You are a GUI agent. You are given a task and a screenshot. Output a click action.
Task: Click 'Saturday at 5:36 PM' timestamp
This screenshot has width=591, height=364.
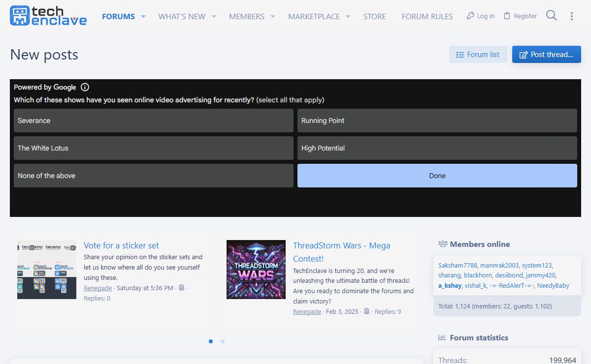[144, 288]
